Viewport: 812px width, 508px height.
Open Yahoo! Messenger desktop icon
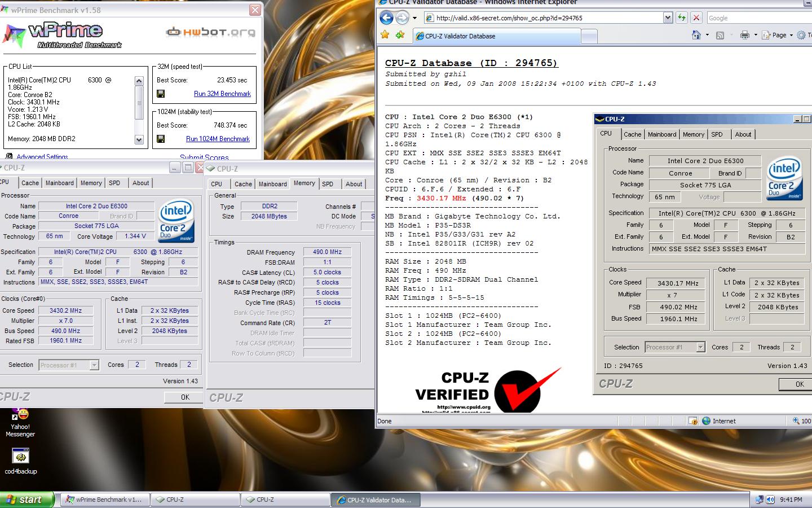pos(20,422)
